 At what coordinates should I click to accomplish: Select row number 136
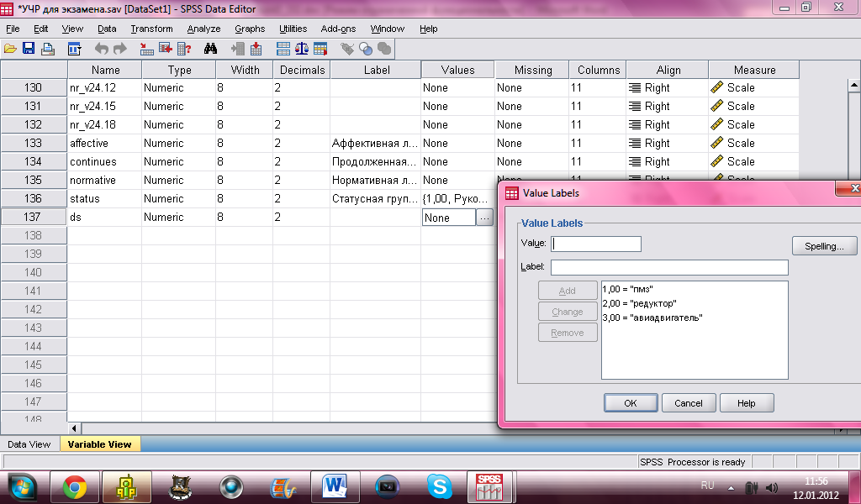point(34,198)
